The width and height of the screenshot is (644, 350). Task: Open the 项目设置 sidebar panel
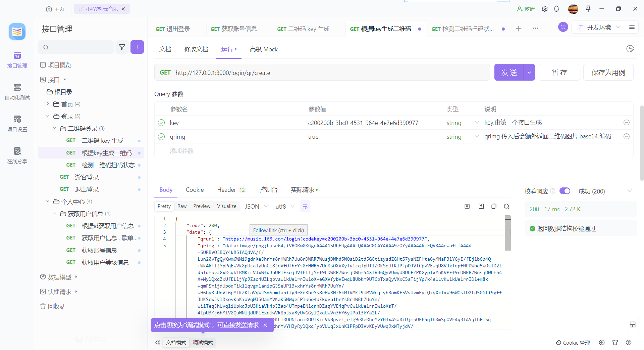(17, 123)
